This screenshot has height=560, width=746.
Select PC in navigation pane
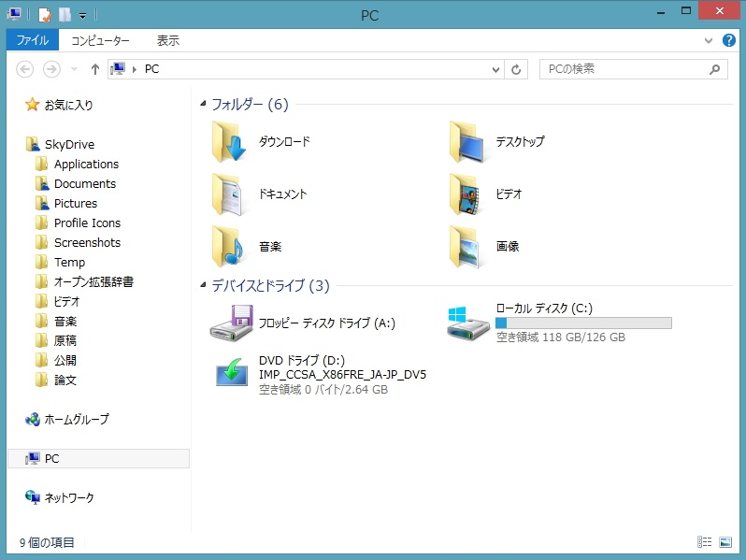pos(98,458)
